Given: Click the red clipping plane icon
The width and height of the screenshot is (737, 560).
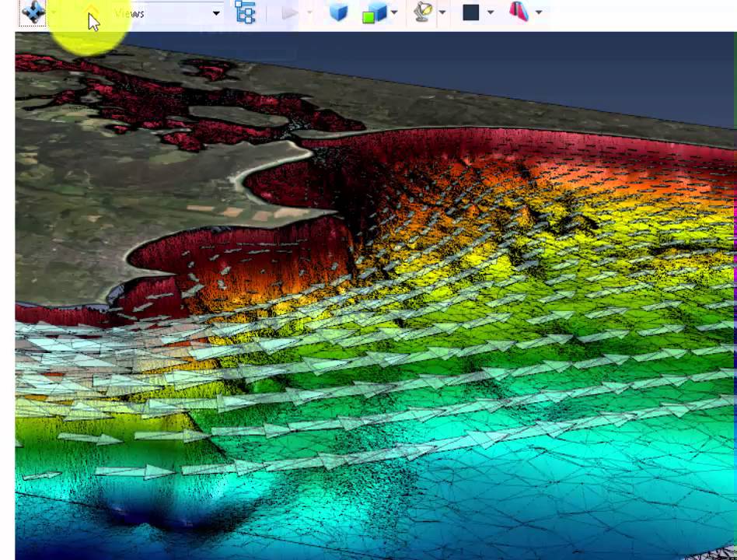Looking at the screenshot, I should coord(519,12).
